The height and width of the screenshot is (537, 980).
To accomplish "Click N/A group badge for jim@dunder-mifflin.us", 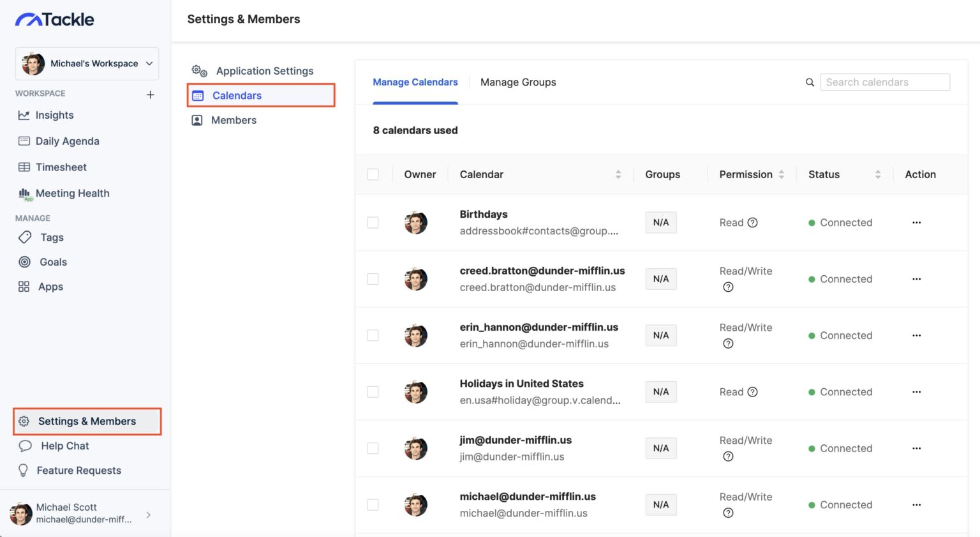I will click(661, 448).
